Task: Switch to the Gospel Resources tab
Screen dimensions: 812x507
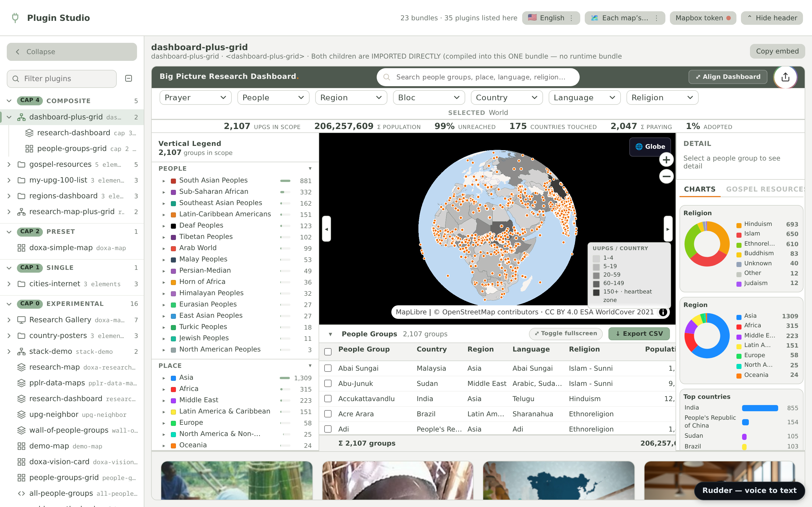Action: tap(765, 189)
